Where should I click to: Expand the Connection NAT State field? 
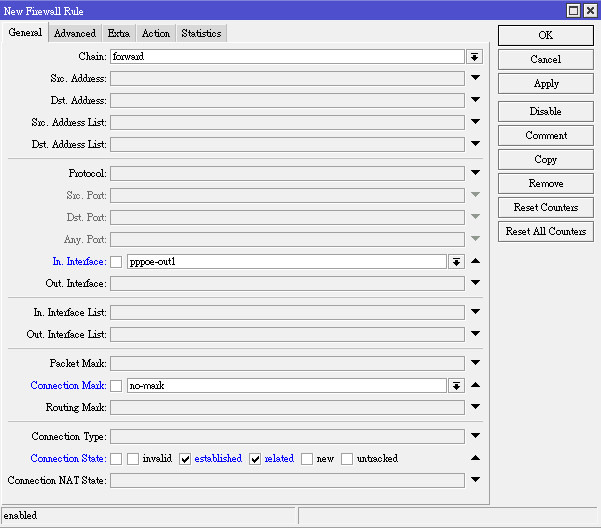click(x=475, y=479)
